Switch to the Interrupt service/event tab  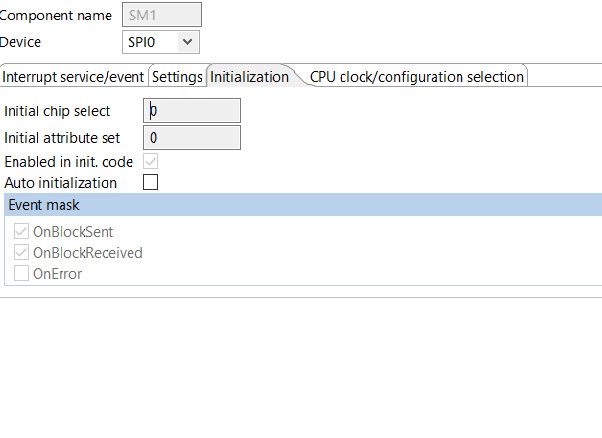74,76
